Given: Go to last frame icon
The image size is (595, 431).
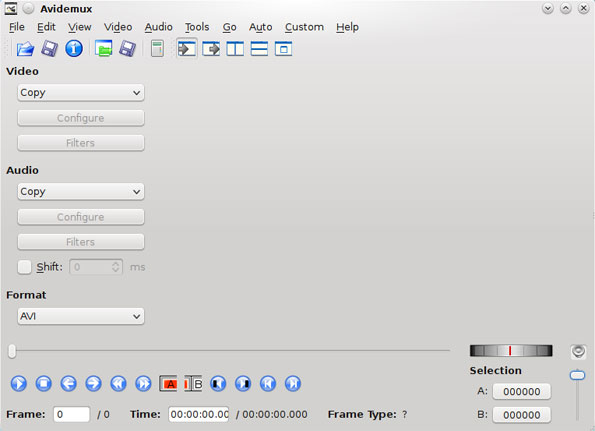Looking at the screenshot, I should tap(293, 384).
